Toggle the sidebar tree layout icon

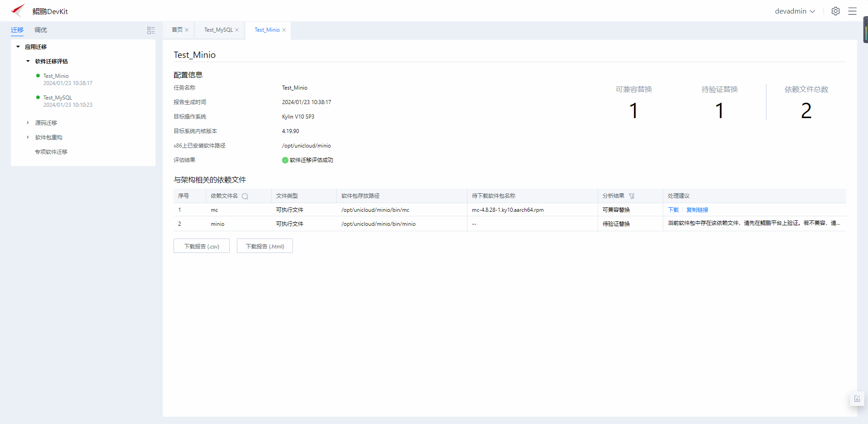point(151,30)
